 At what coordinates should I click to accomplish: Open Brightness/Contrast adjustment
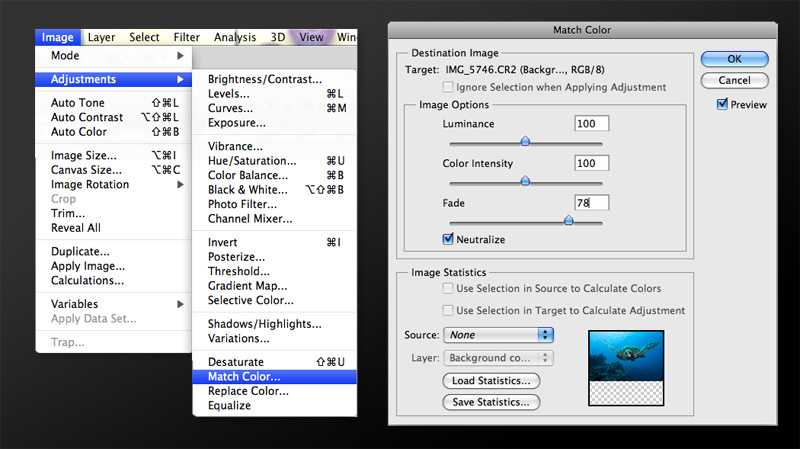[x=274, y=79]
